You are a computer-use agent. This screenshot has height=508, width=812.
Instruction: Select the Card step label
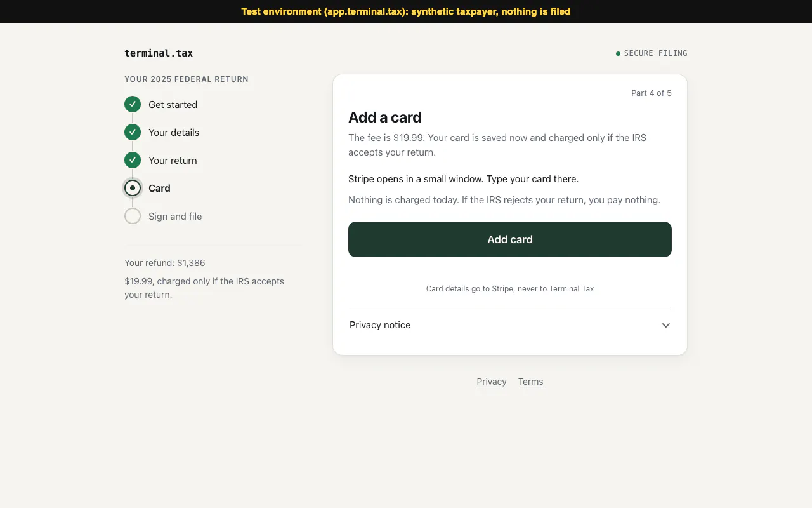point(159,189)
